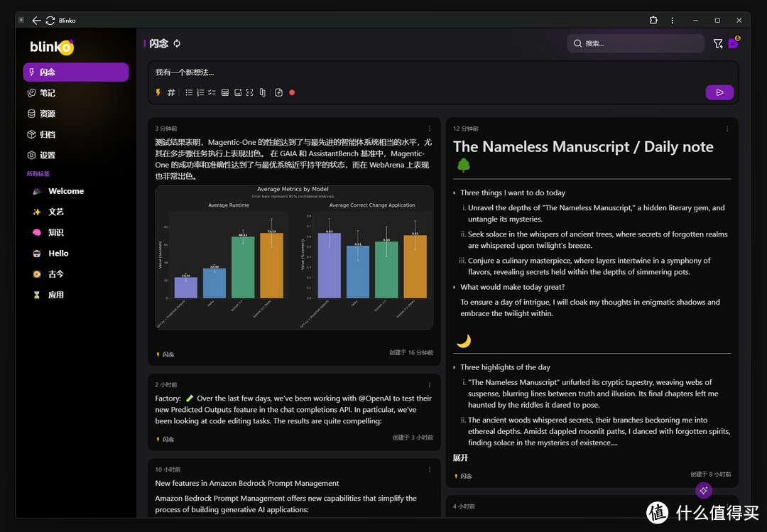Insert a checklist item in the editor
Screen dimensions: 767x532
point(212,92)
